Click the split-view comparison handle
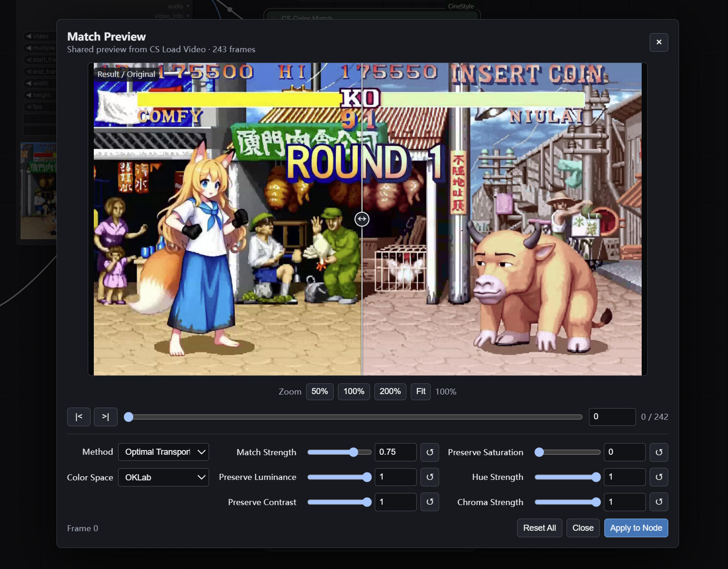The height and width of the screenshot is (569, 728). (362, 219)
